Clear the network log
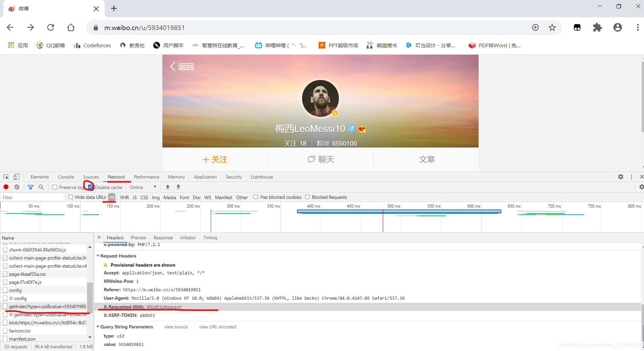Image resolution: width=644 pixels, height=351 pixels. (x=17, y=187)
